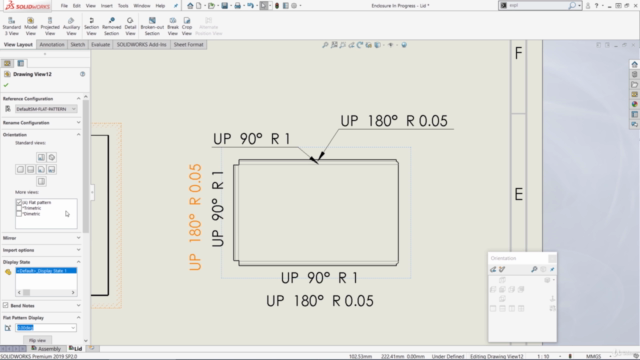Insert a Standard 3 View
This screenshot has height=360, width=640.
tap(11, 27)
